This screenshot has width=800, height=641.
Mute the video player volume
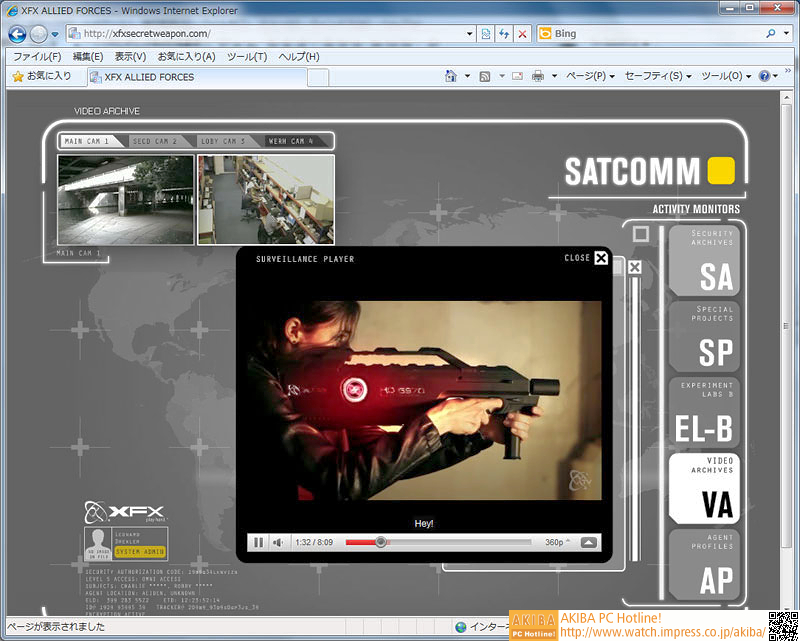click(x=279, y=542)
